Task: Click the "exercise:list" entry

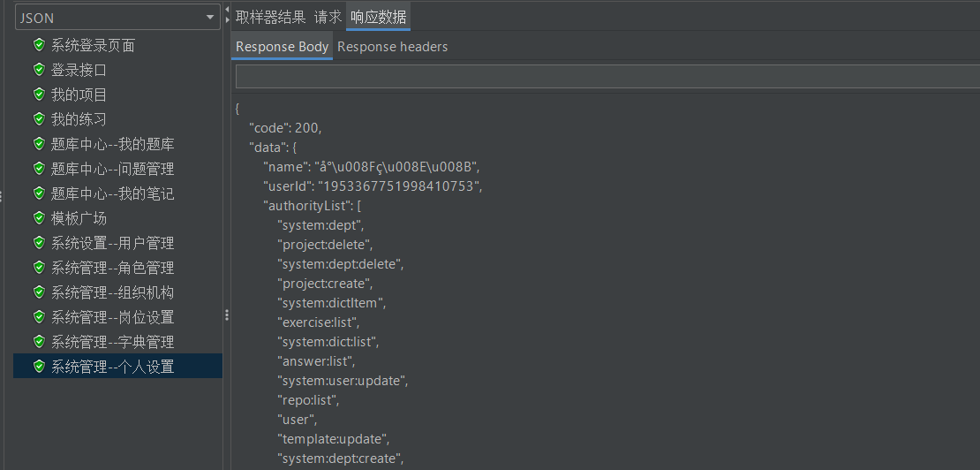Action: click(x=318, y=322)
